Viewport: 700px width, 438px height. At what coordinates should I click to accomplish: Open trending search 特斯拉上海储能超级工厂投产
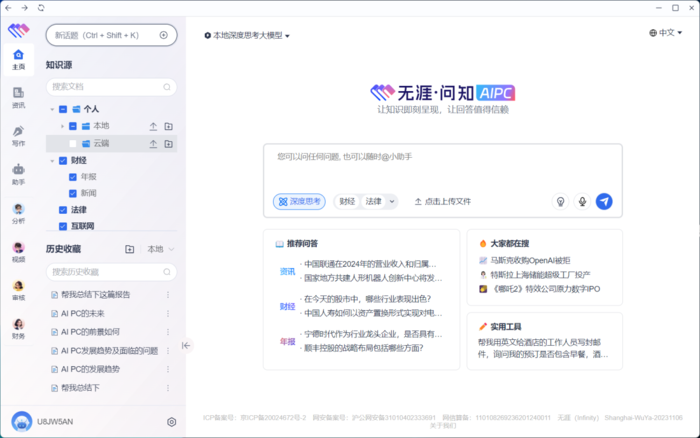click(540, 275)
